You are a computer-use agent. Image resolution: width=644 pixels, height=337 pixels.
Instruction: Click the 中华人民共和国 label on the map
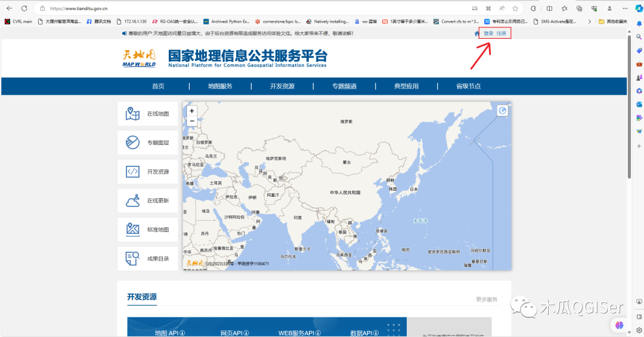345,192
